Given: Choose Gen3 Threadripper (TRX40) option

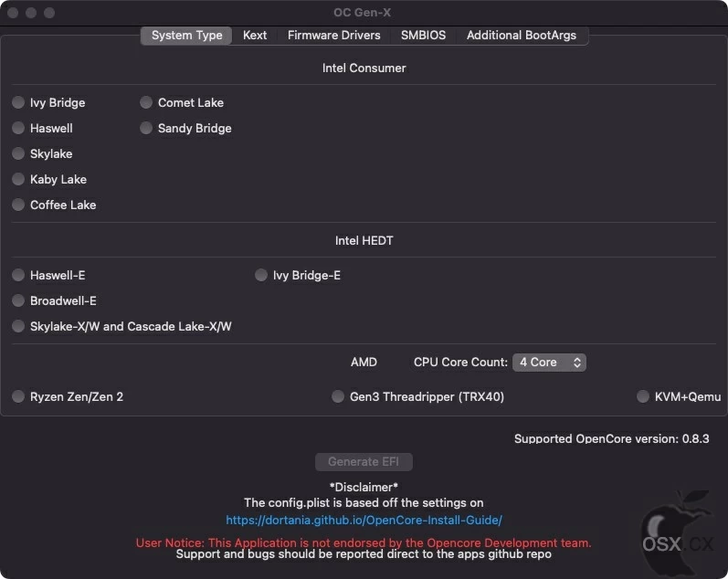Looking at the screenshot, I should 338,396.
